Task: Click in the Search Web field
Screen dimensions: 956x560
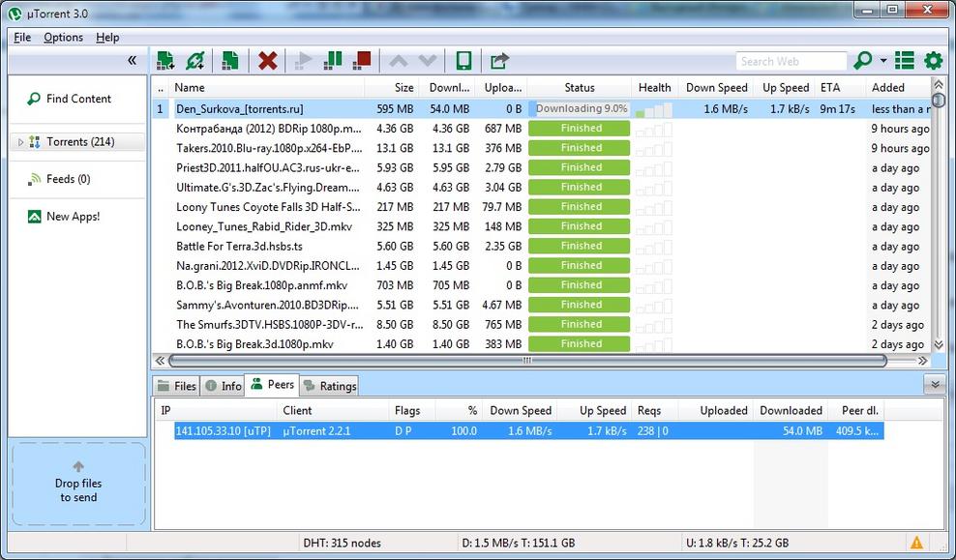Action: 792,61
